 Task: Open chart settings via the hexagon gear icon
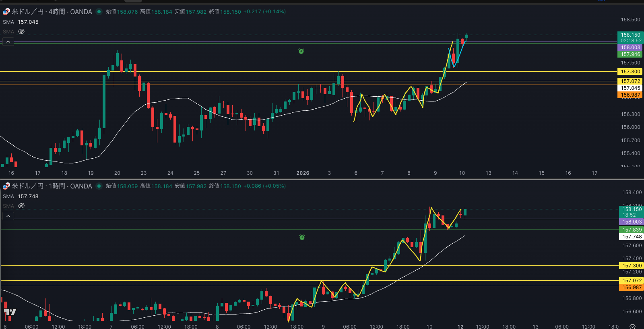pos(632,326)
